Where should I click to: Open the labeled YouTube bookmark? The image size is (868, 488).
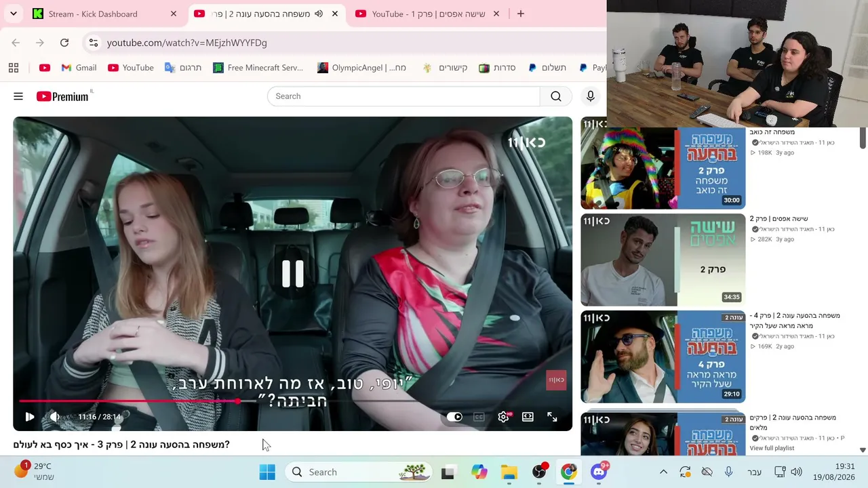click(130, 68)
